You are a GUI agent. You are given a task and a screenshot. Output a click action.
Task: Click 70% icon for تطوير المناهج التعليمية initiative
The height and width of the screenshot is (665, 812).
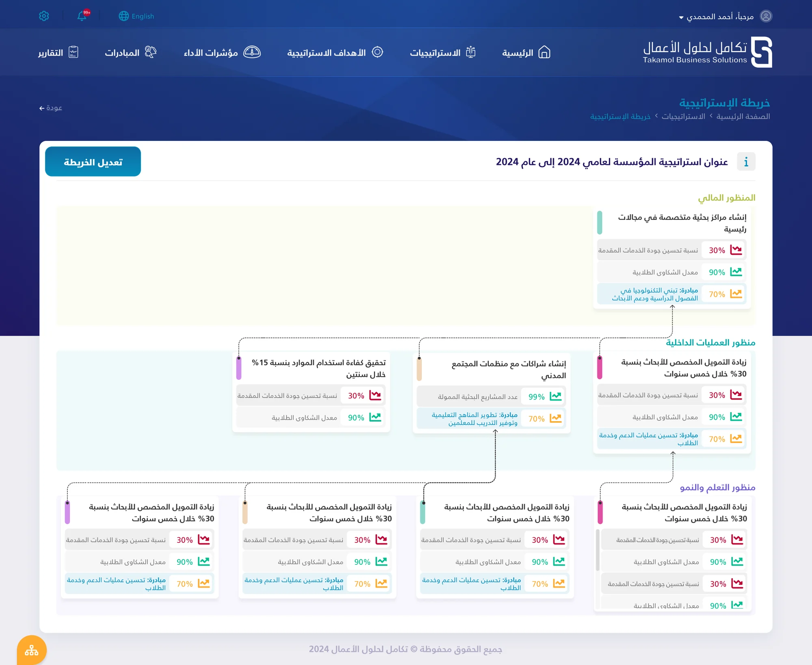(x=556, y=418)
